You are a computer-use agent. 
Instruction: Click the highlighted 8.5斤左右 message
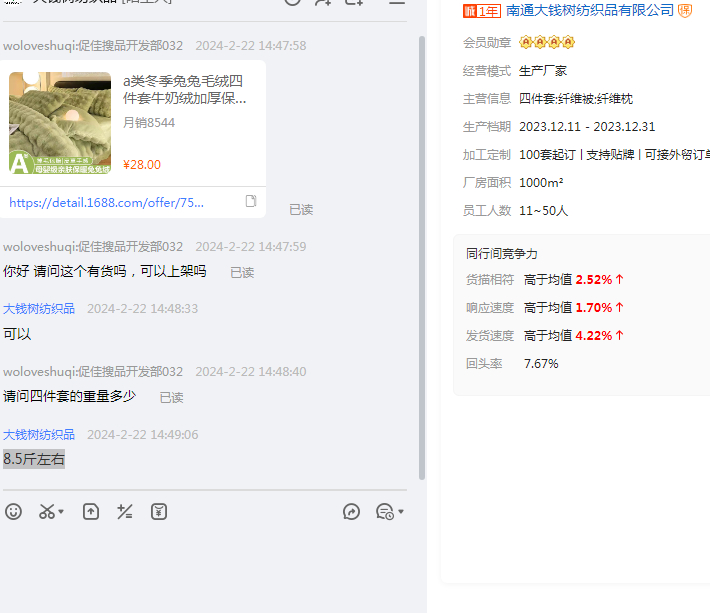tap(34, 459)
